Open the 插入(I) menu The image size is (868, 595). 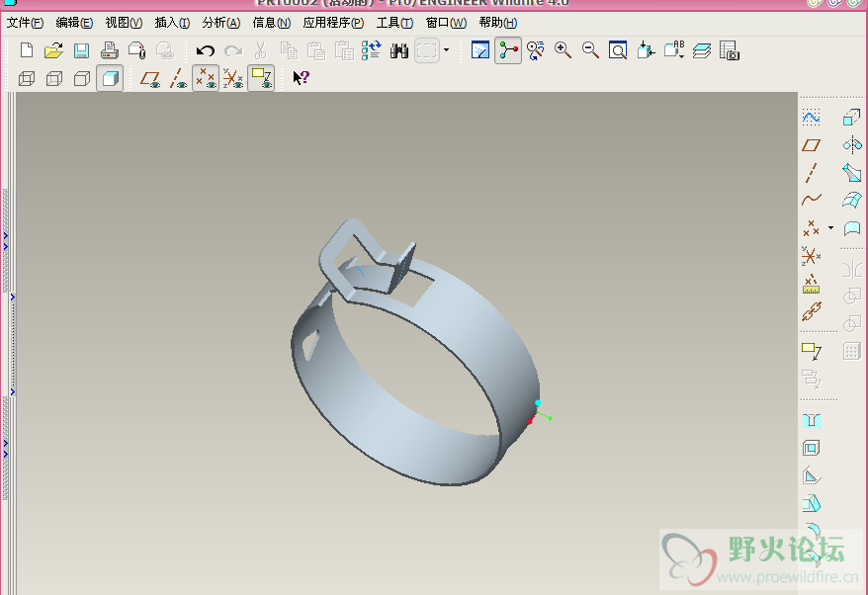point(172,23)
